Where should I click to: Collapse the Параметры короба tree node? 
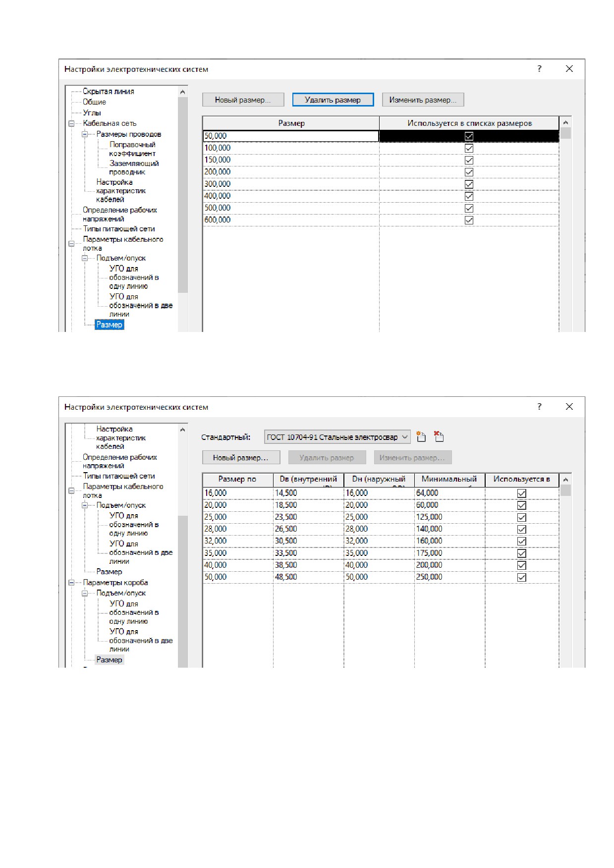[x=71, y=583]
